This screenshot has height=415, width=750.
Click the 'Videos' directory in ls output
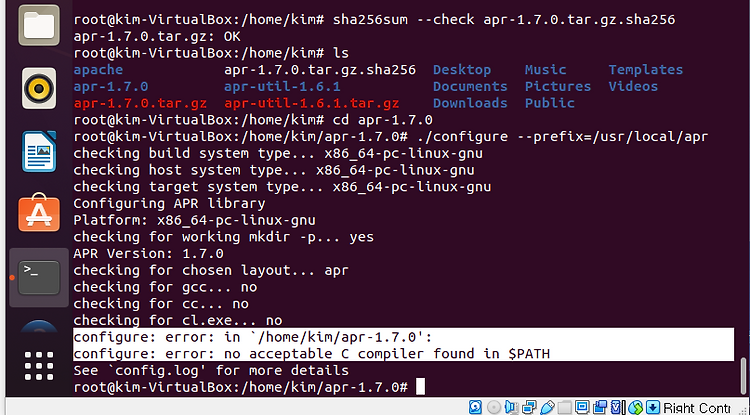[633, 87]
